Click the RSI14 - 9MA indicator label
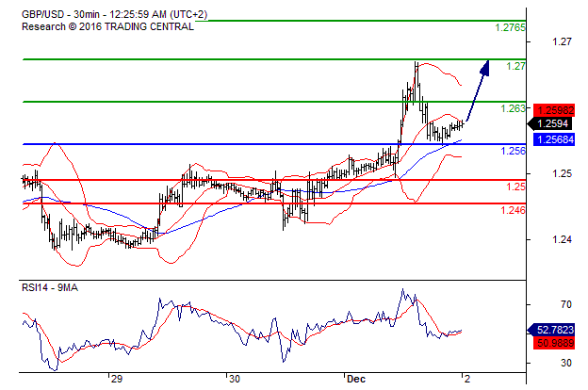This screenshot has width=588, height=390. (x=50, y=287)
